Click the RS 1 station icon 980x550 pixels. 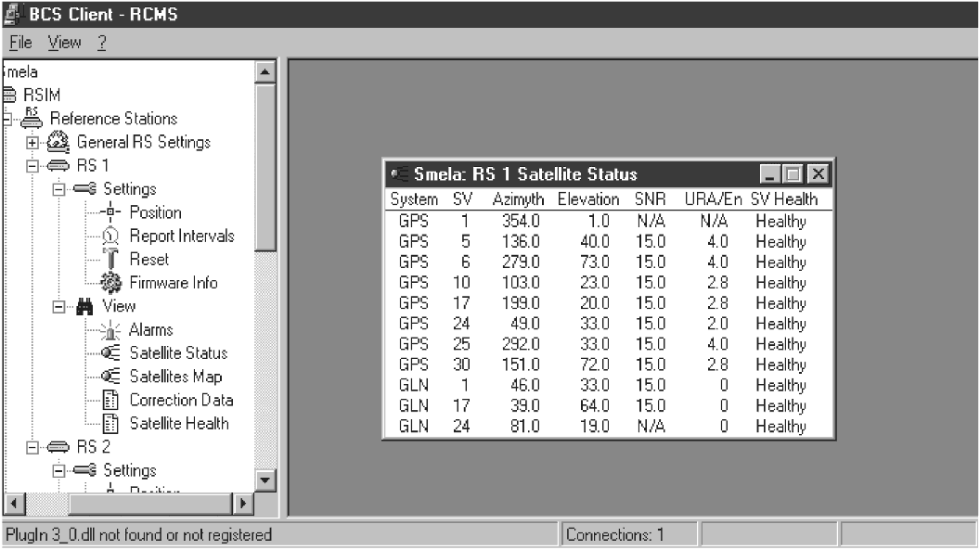[58, 166]
